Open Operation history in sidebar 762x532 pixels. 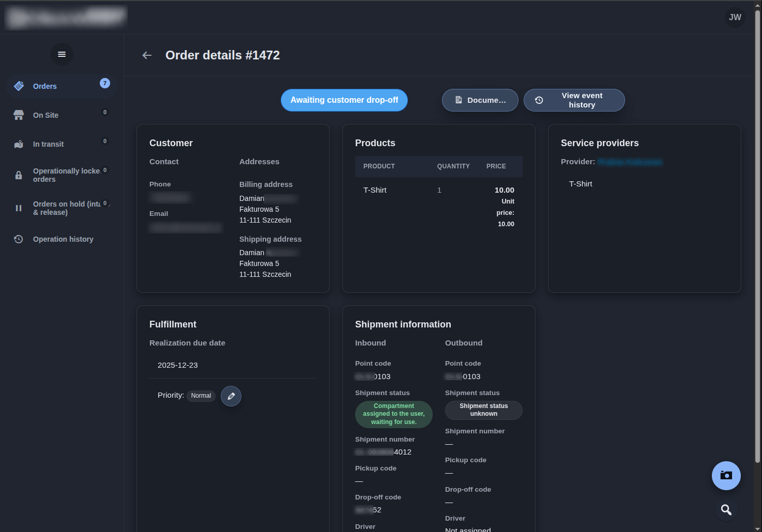point(63,239)
